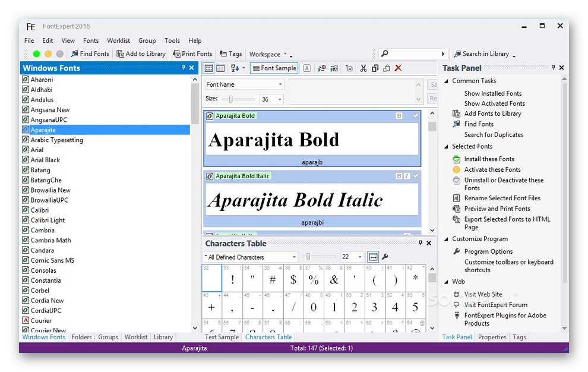Toggle the checkmark on Aparajita Bold sample

coord(416,116)
